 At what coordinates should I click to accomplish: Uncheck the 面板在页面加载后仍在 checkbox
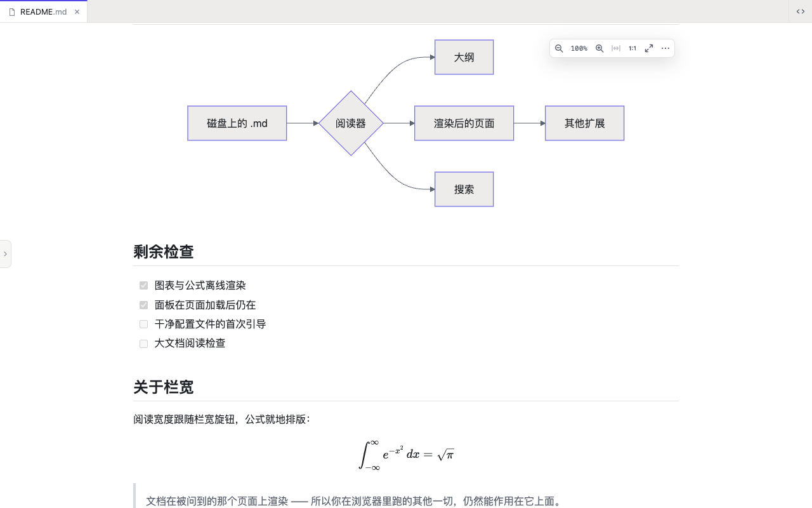143,305
